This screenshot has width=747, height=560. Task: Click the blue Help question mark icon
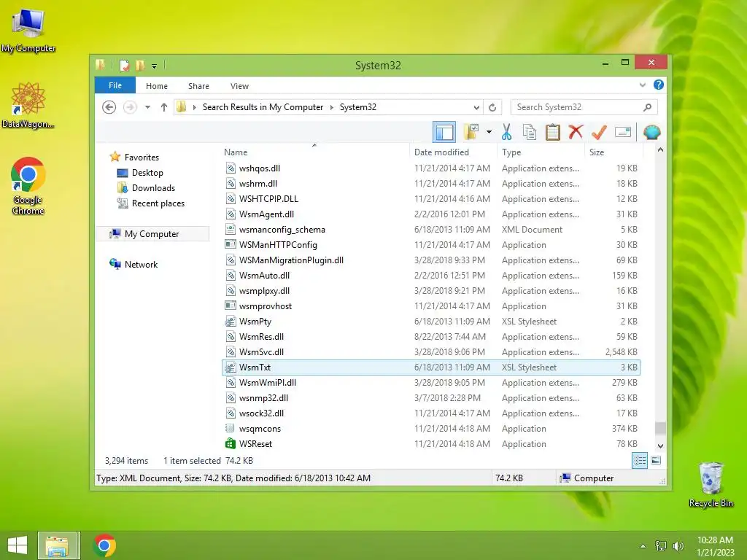tap(659, 85)
